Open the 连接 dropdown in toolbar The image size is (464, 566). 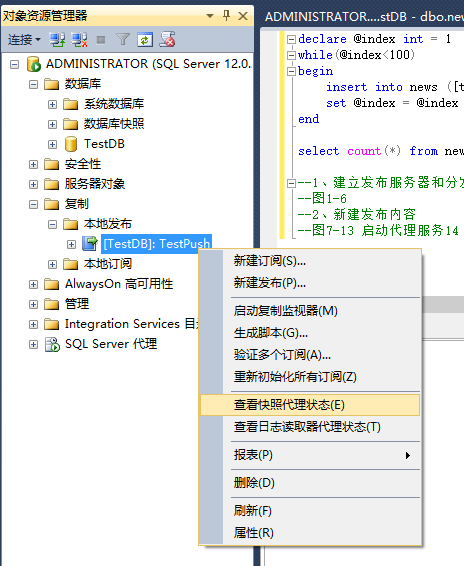(x=24, y=40)
